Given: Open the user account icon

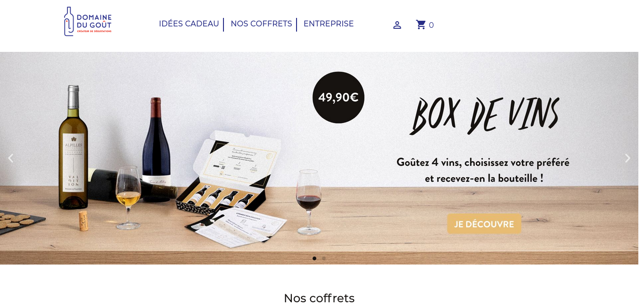Looking at the screenshot, I should 397,25.
